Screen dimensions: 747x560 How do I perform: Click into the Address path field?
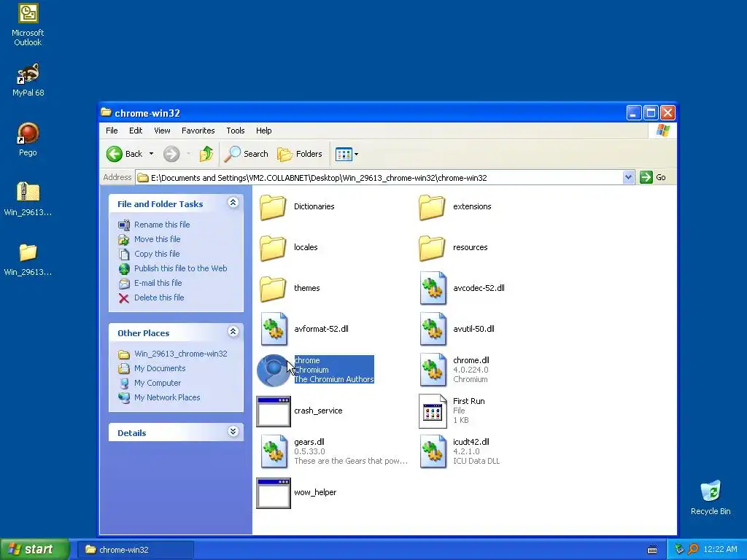tap(379, 178)
